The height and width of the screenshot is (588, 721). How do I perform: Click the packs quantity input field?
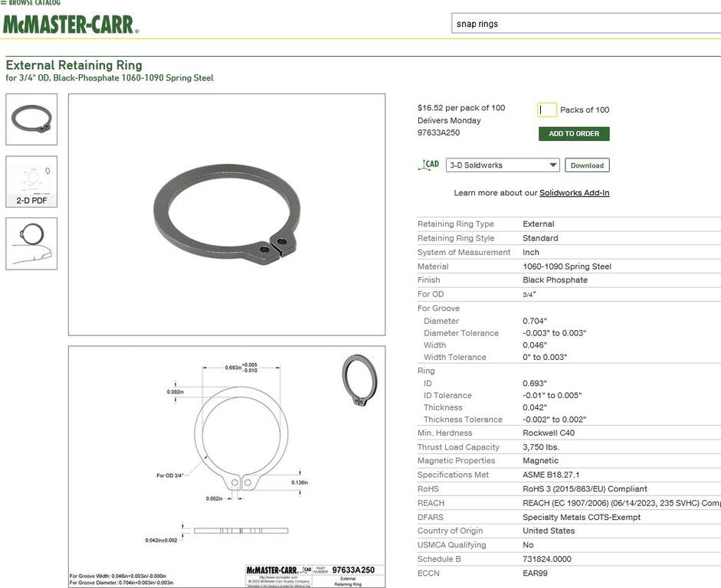pos(547,109)
